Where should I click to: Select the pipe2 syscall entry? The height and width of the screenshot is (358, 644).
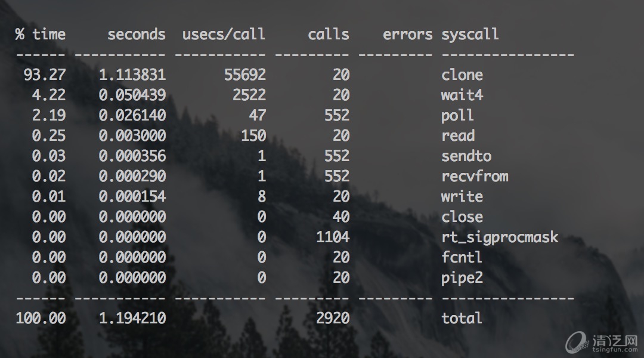tap(462, 278)
